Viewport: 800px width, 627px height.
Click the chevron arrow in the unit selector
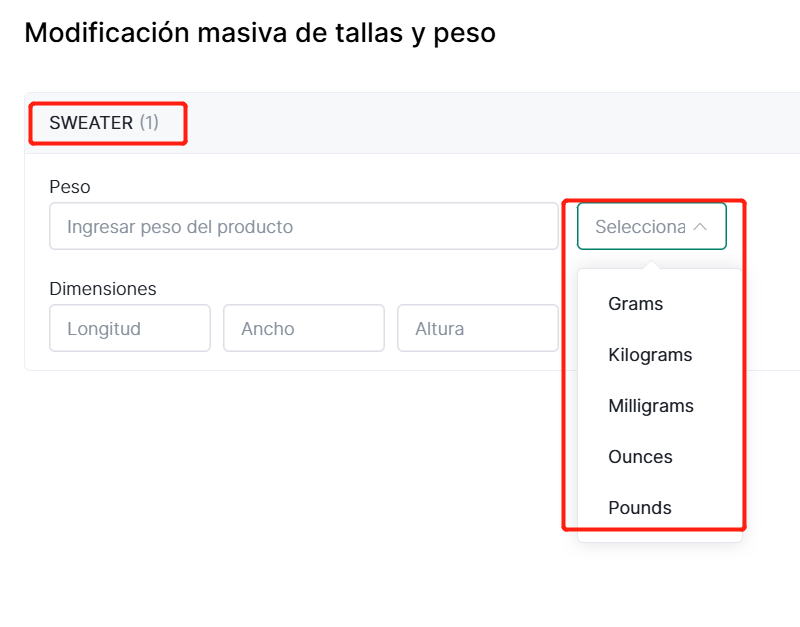tap(700, 227)
